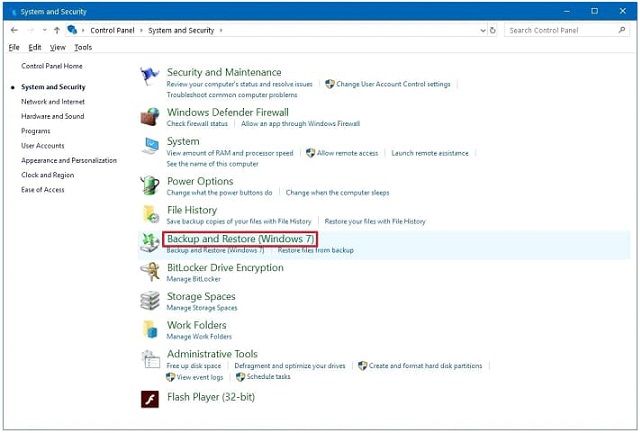Select Ease of Access in sidebar

pos(43,190)
